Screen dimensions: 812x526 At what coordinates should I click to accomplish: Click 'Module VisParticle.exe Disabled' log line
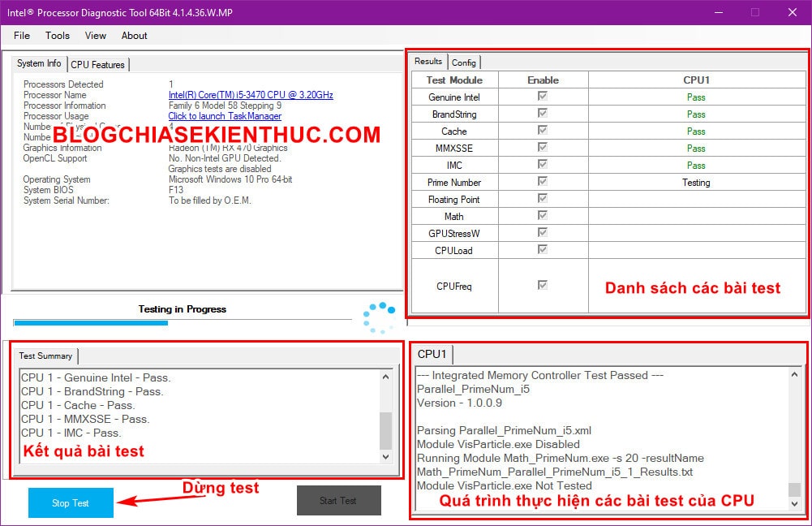[x=498, y=444]
